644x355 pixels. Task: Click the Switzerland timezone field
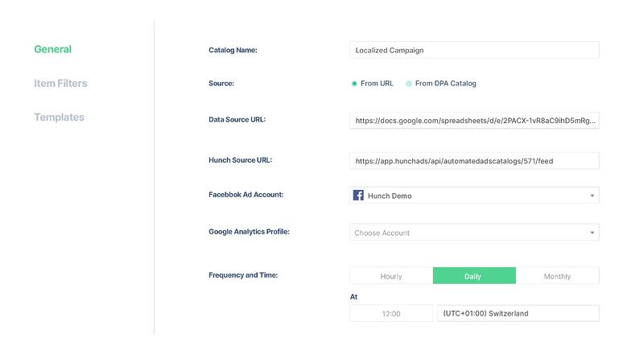coord(518,313)
